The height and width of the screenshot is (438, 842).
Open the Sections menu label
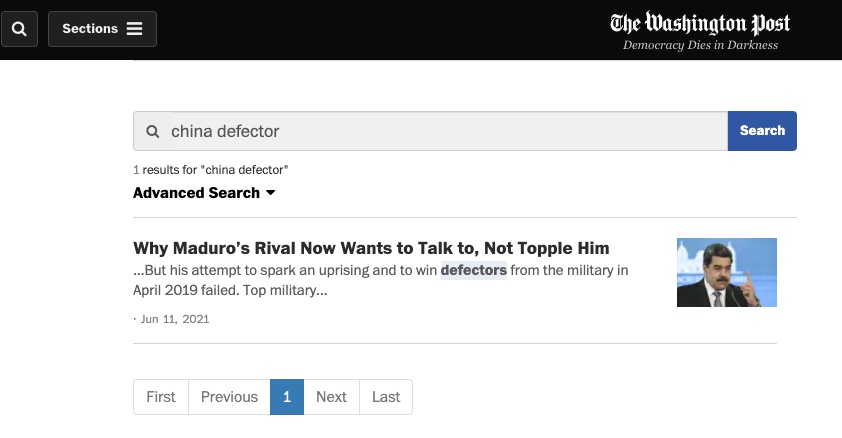[90, 29]
